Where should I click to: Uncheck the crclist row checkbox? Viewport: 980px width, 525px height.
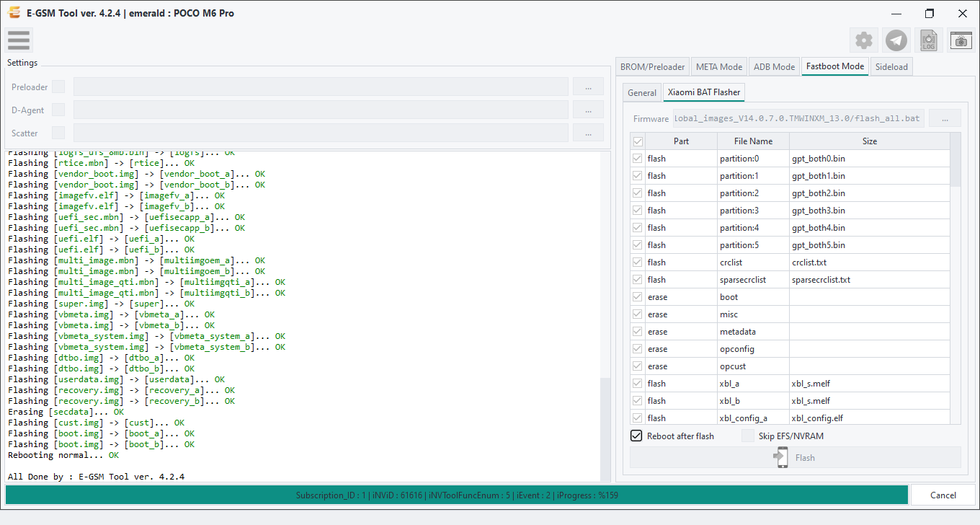(638, 262)
